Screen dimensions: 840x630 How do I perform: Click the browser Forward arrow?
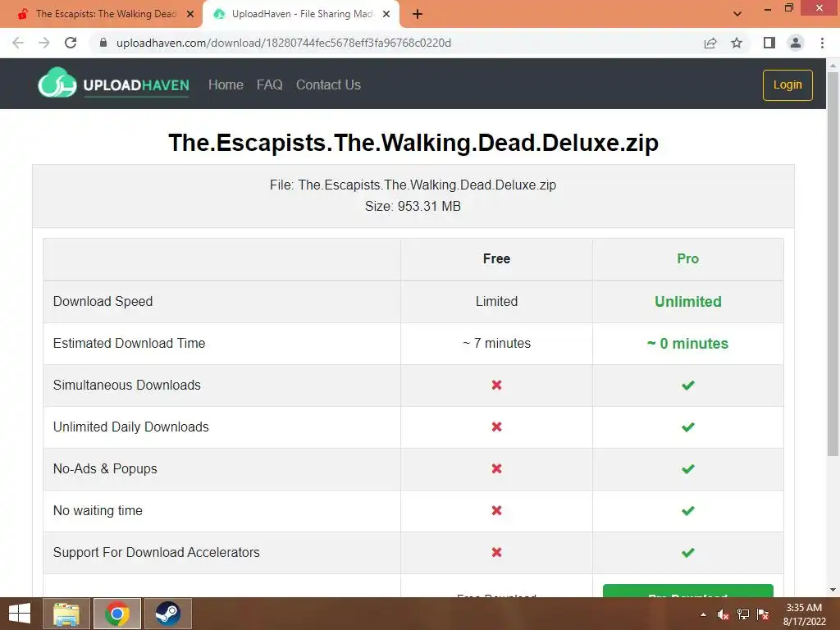pos(44,43)
